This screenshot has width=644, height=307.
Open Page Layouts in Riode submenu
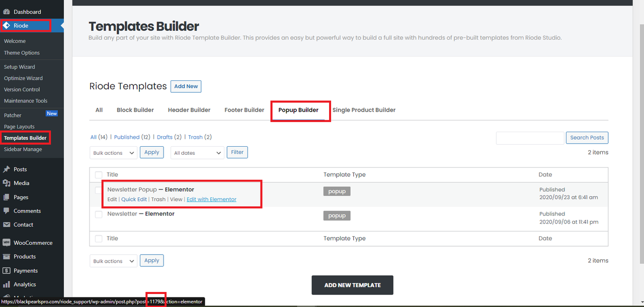[19, 127]
